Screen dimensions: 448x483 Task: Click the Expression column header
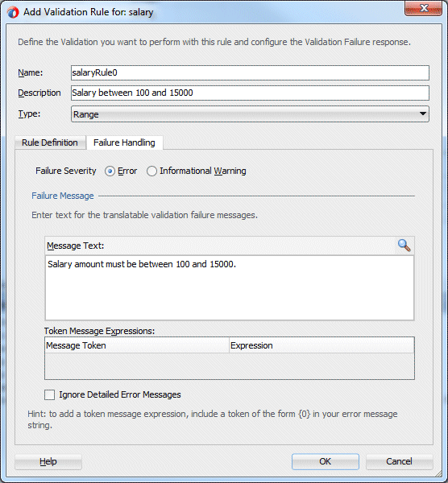(321, 345)
